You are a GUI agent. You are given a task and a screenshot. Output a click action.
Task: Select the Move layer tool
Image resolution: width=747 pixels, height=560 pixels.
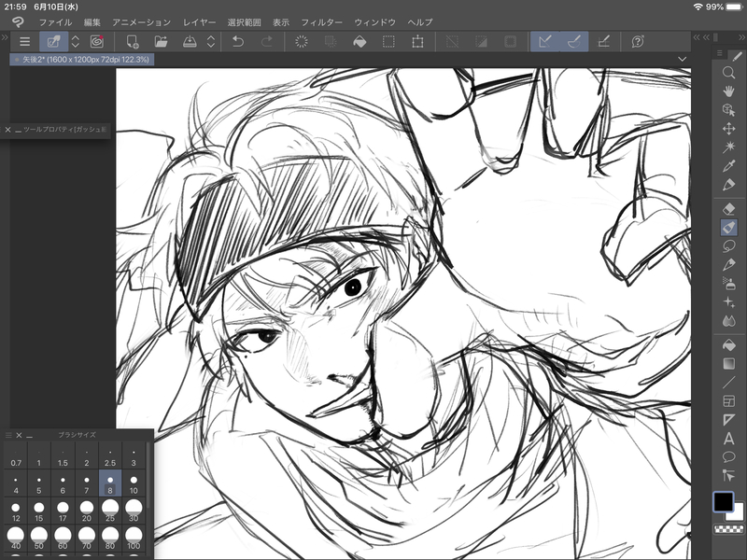(728, 129)
